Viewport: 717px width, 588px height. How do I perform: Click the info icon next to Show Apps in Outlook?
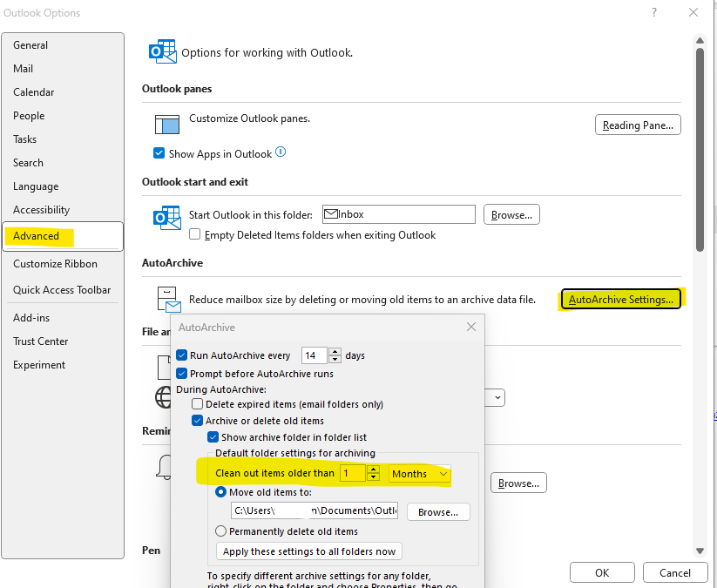pyautogui.click(x=281, y=152)
